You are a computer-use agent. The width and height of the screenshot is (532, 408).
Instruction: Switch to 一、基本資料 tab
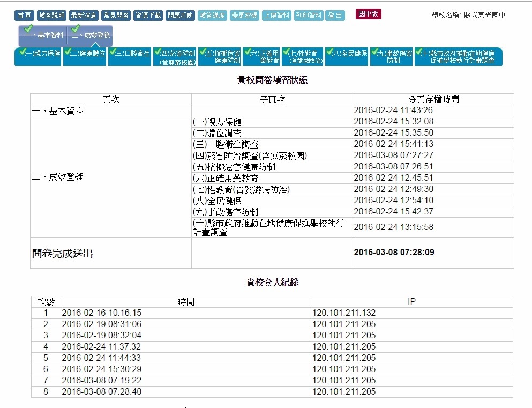[x=43, y=35]
